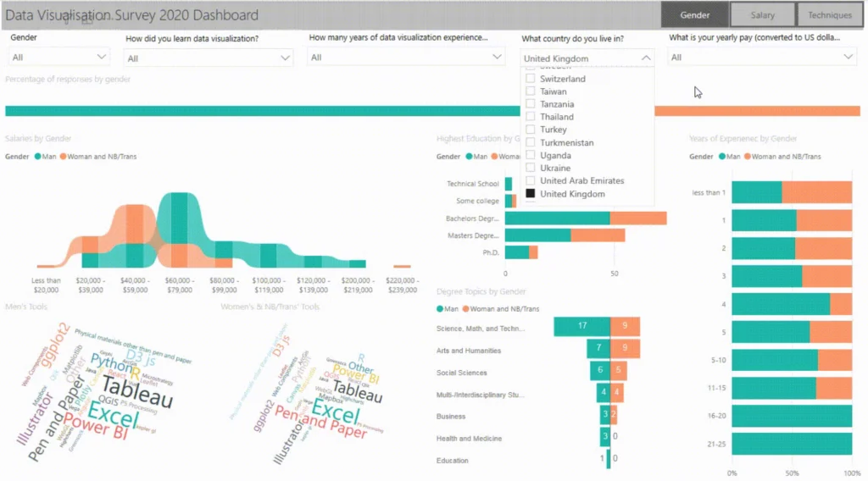Open the yearly pay filter dropdown
This screenshot has height=481, width=868.
coord(849,58)
